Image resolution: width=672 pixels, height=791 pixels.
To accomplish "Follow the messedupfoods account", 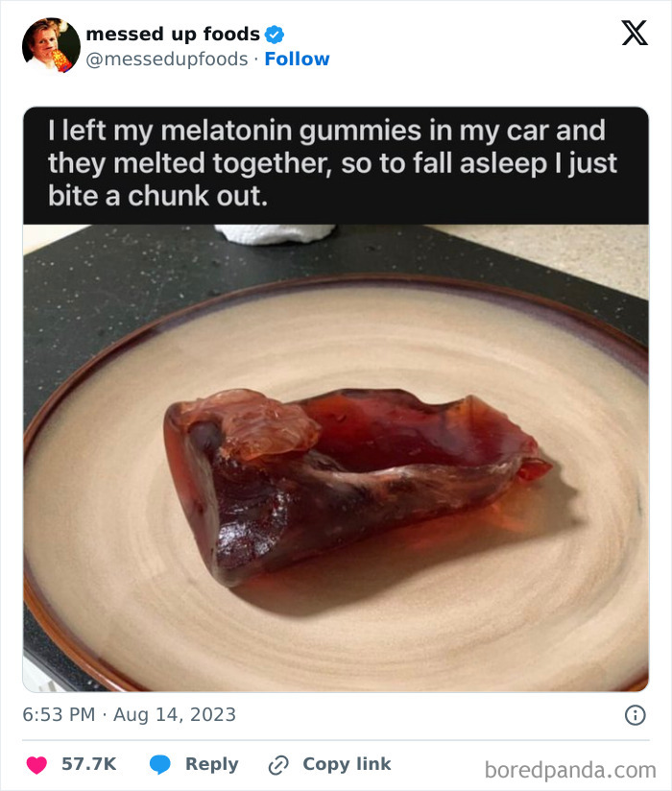I will coord(297,59).
